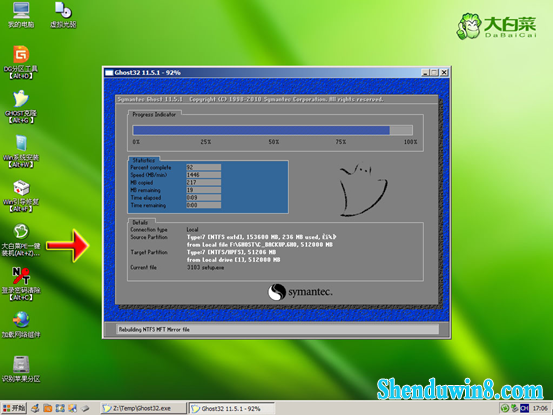The height and width of the screenshot is (415, 553).
Task: Minimize the Ghost32 window
Action: 425,73
